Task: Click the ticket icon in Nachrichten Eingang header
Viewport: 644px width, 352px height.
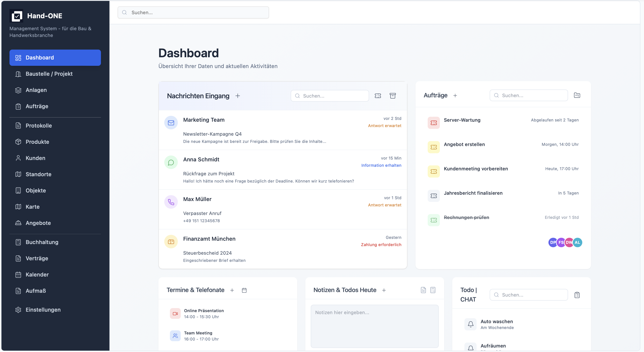Action: [378, 96]
